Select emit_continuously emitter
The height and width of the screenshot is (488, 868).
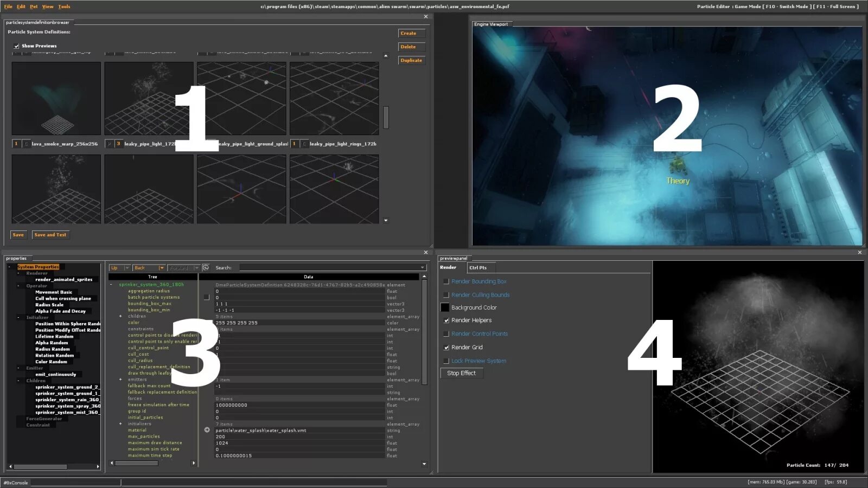click(x=56, y=374)
